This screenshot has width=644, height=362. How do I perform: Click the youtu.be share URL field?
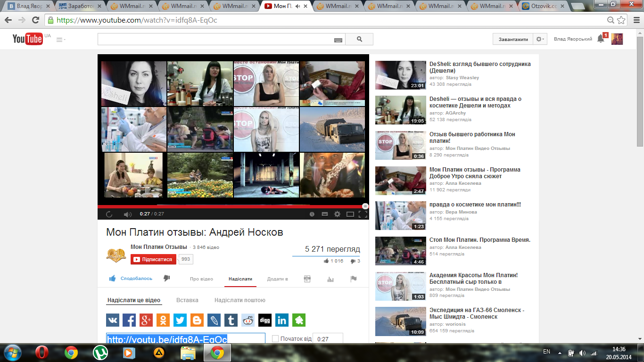(x=186, y=339)
